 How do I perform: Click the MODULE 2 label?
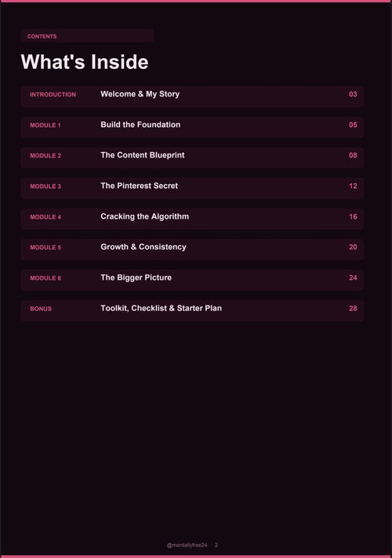(x=45, y=156)
